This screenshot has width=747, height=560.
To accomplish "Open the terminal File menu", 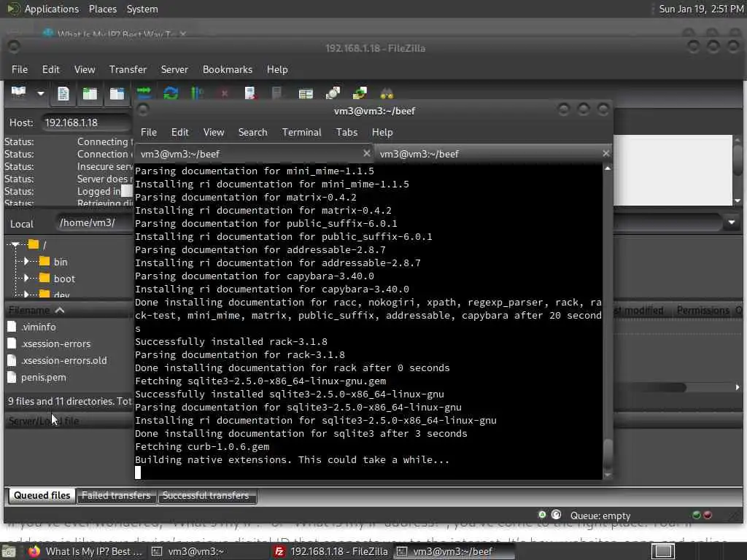I will coord(149,133).
